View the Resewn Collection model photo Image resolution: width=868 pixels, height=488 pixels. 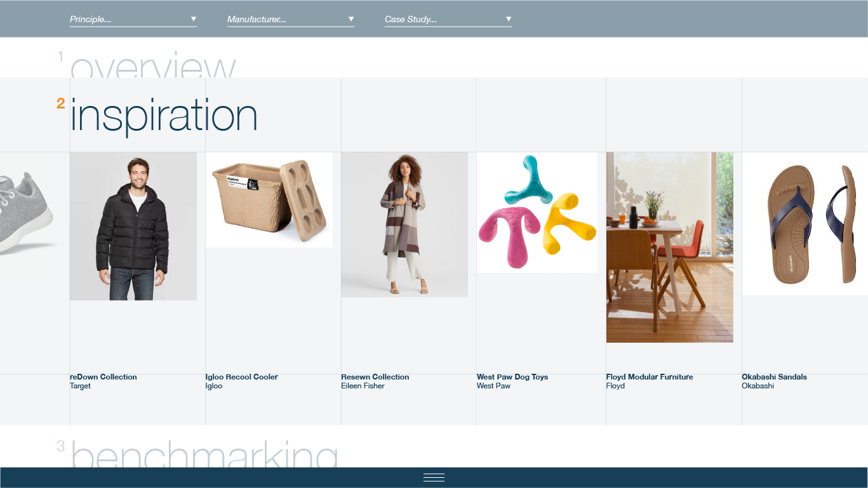coord(404,225)
